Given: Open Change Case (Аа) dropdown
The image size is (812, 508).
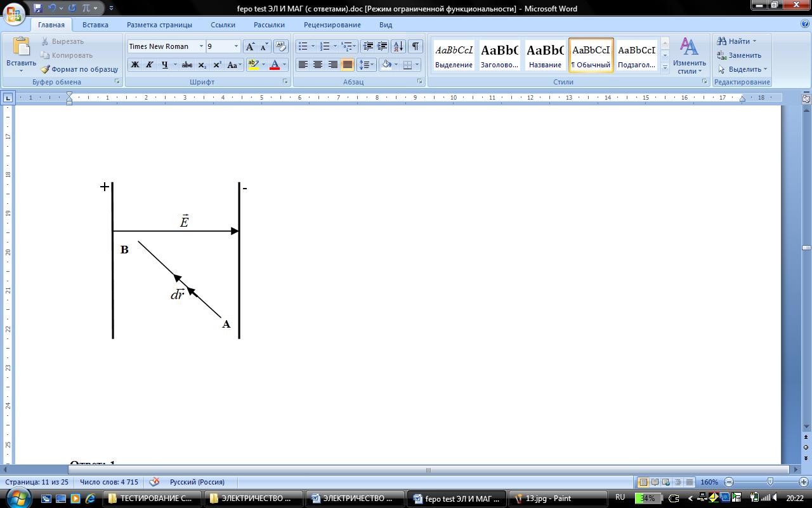Looking at the screenshot, I should click(x=234, y=65).
